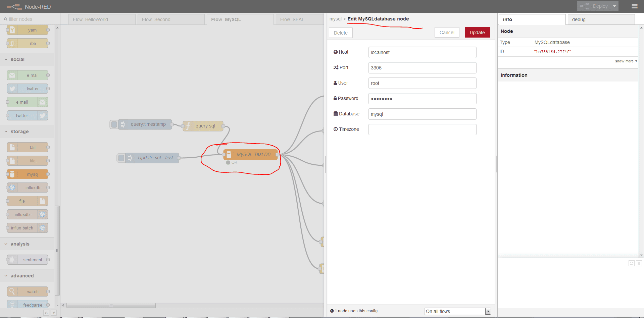Click the red Update button
The image size is (644, 318).
coord(477,33)
